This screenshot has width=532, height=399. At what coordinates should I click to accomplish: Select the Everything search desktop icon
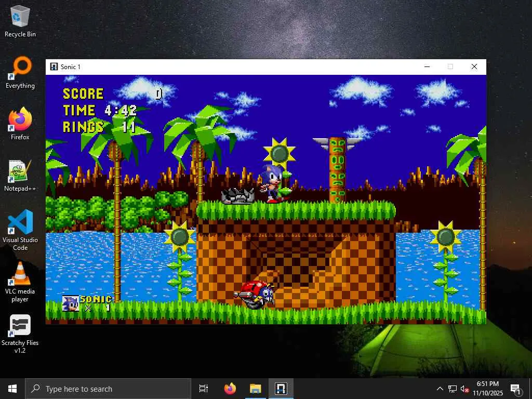tap(20, 73)
